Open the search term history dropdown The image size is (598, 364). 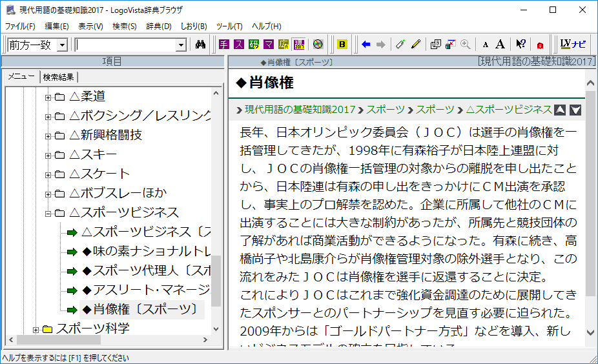[x=181, y=45]
